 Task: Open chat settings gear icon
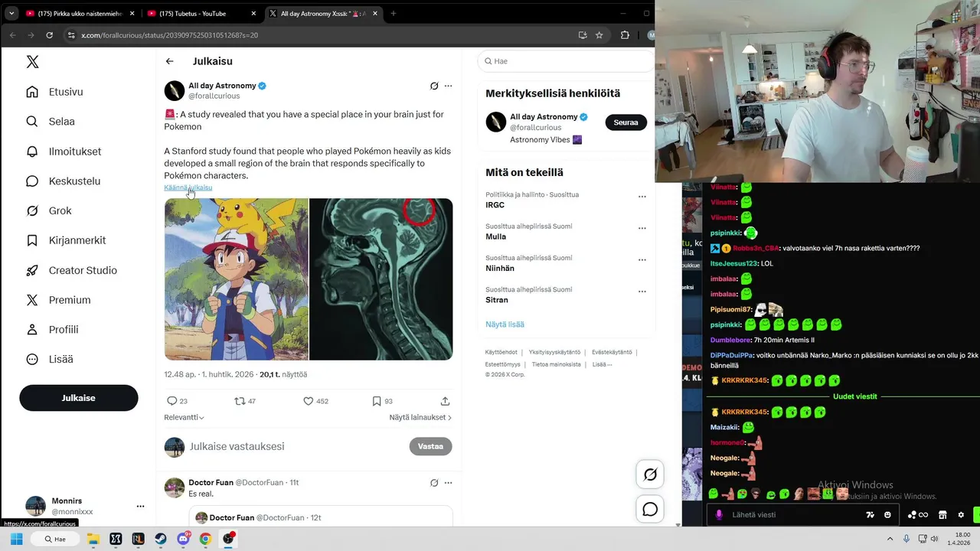(961, 515)
